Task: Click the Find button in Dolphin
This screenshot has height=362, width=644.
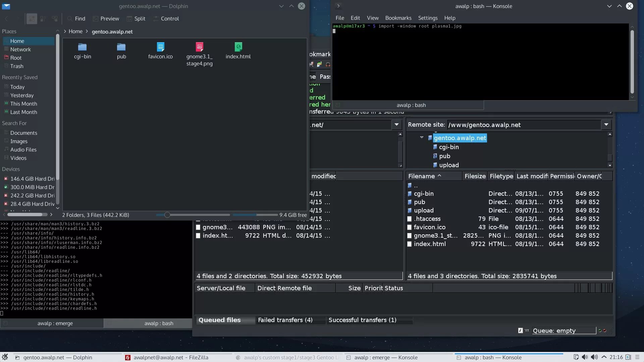Action: tap(76, 19)
